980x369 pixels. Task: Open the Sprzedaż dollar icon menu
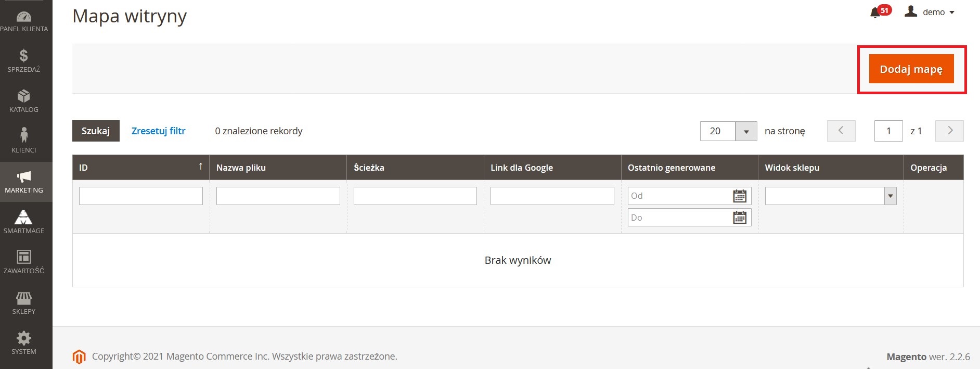click(24, 60)
